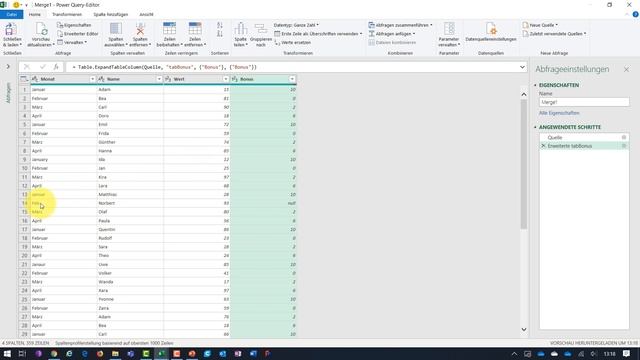Open Task View on taskbar
This screenshot has width=640, height=360.
22,353
